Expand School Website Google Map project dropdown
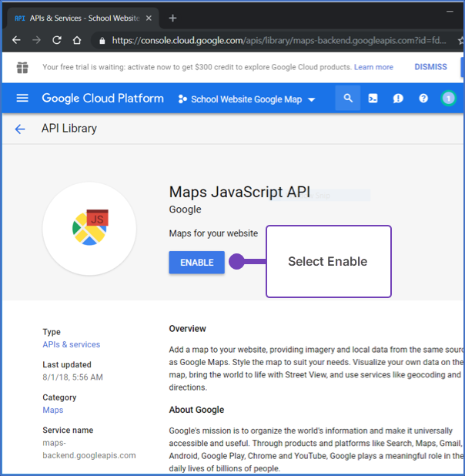The image size is (465, 476). click(x=246, y=99)
